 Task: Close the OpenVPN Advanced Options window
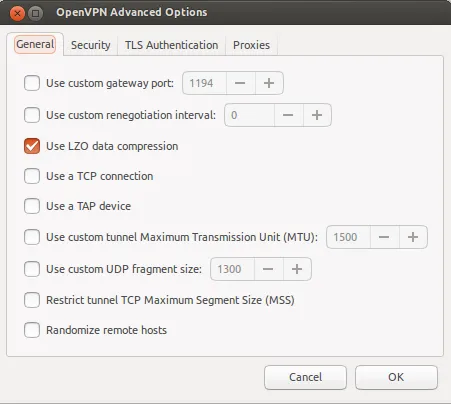click(x=17, y=13)
